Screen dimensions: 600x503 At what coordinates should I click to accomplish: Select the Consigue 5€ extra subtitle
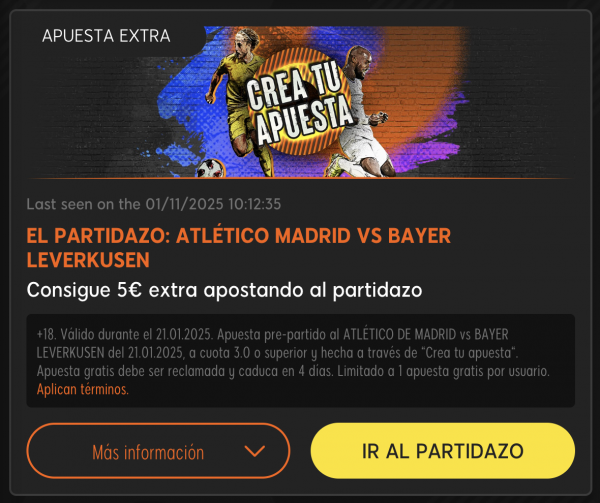tap(224, 290)
